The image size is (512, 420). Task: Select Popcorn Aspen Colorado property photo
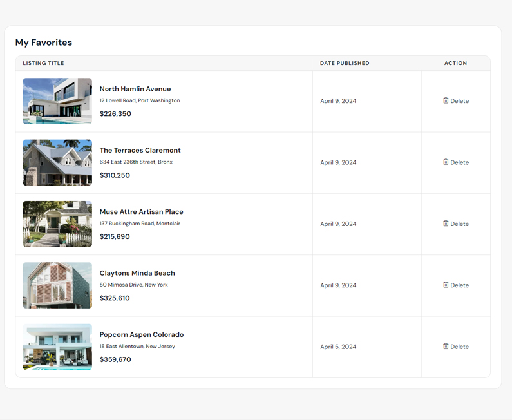[57, 347]
